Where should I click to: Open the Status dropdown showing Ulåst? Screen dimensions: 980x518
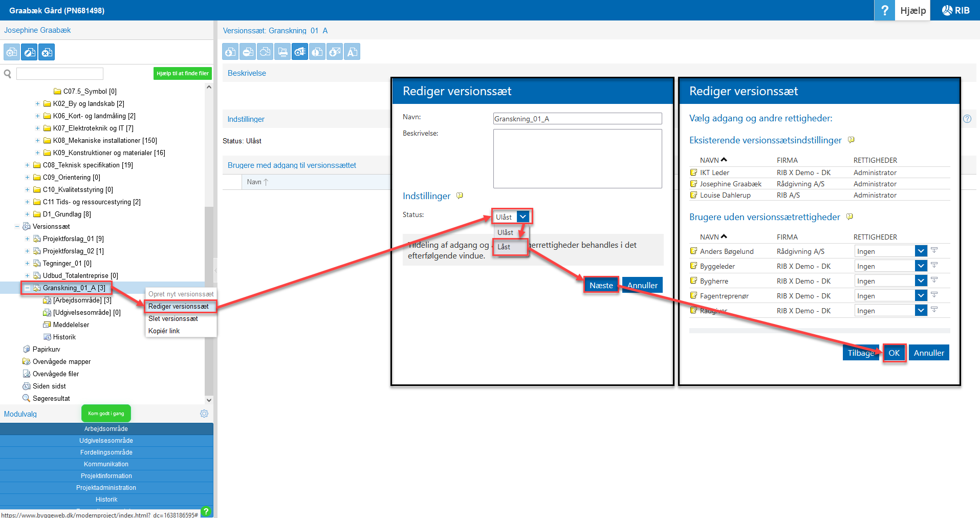[522, 217]
